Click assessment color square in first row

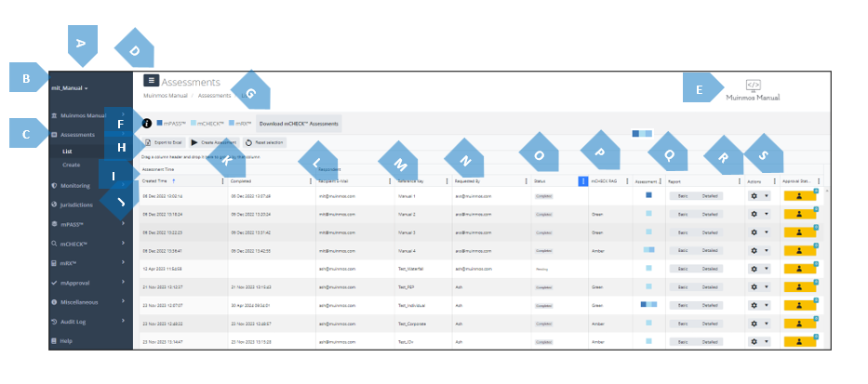(648, 195)
